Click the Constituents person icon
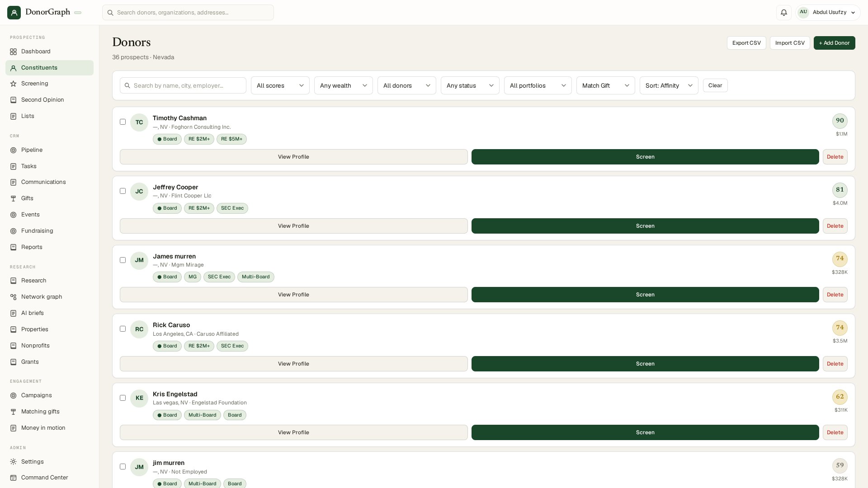This screenshot has width=868, height=488. [x=14, y=68]
